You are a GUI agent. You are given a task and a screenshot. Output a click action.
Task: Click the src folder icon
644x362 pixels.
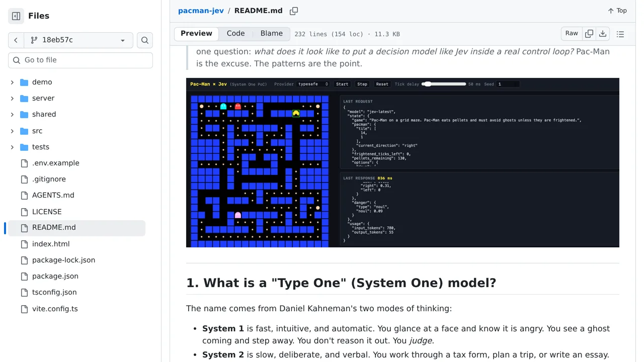coord(24,131)
